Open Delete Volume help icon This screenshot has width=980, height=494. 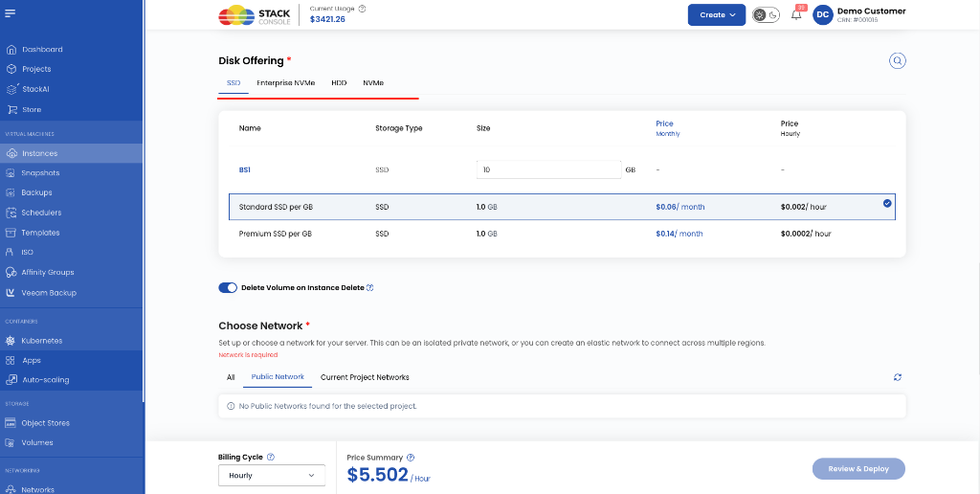pos(370,287)
